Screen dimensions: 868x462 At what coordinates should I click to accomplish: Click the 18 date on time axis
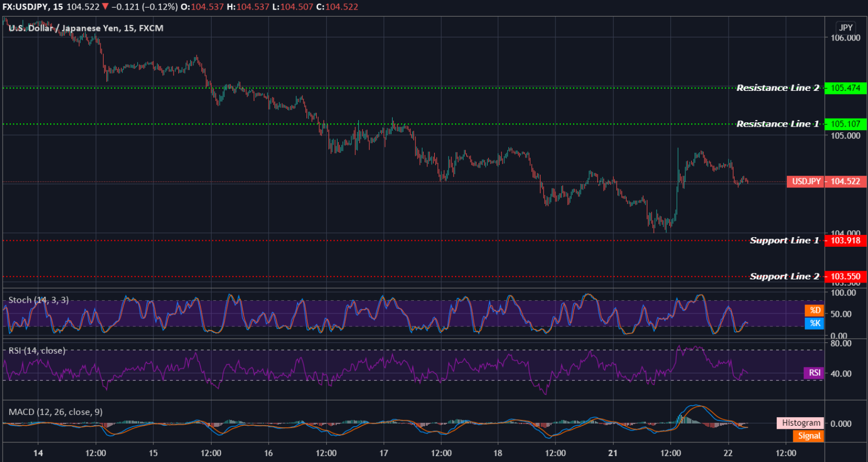click(498, 453)
